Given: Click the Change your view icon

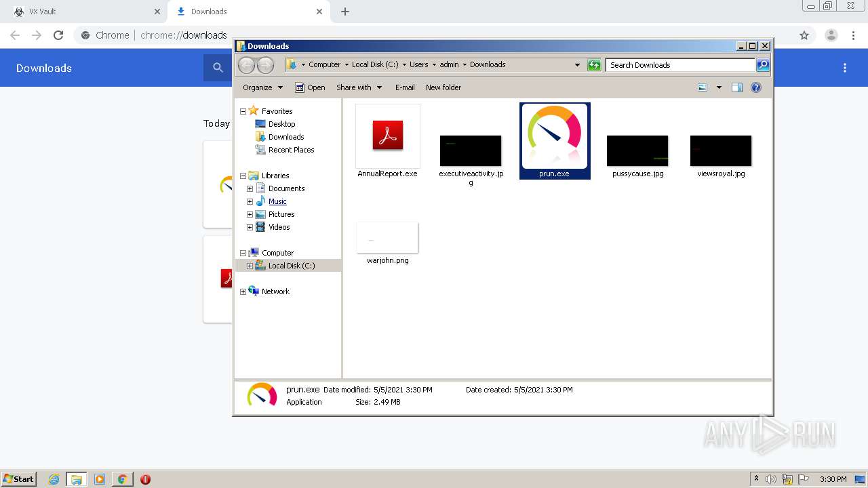Looking at the screenshot, I should click(703, 87).
